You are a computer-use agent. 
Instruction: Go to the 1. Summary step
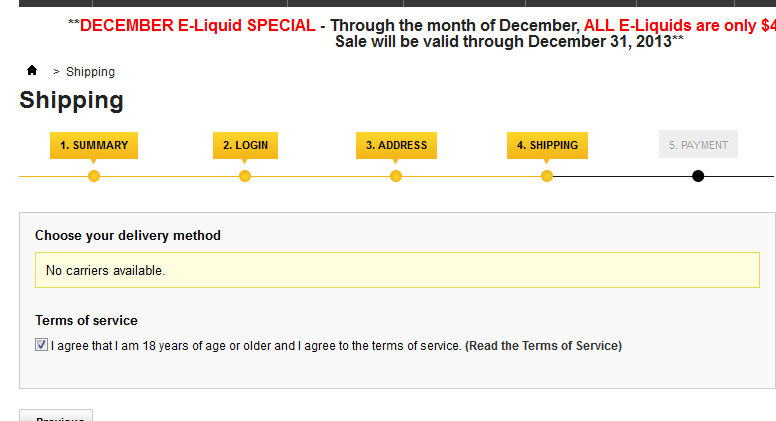(94, 145)
